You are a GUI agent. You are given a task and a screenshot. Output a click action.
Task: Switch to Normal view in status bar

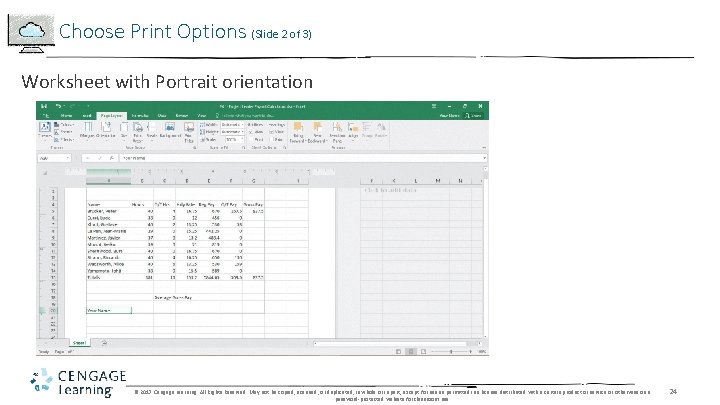(x=398, y=351)
